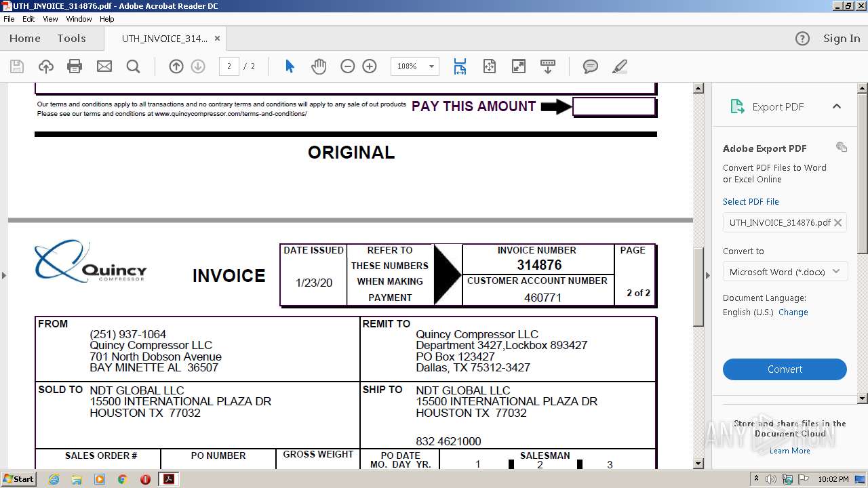Switch to the Home tab
Viewport: 868px width, 488px height.
coord(25,39)
